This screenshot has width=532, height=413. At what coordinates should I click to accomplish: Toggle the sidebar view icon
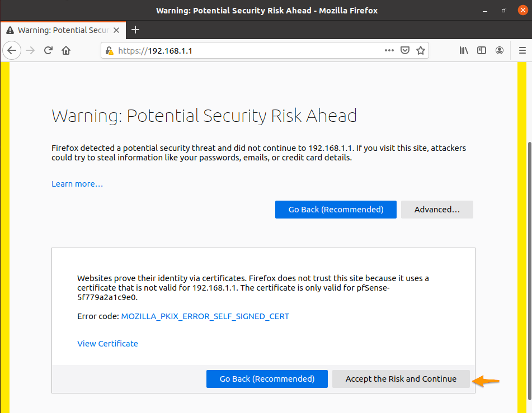pos(481,50)
